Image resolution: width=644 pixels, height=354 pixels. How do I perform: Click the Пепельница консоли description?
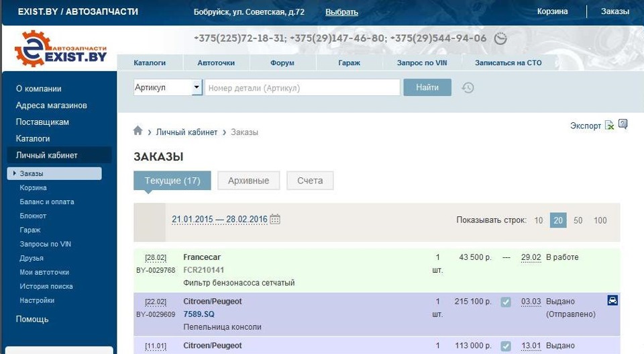coord(222,327)
